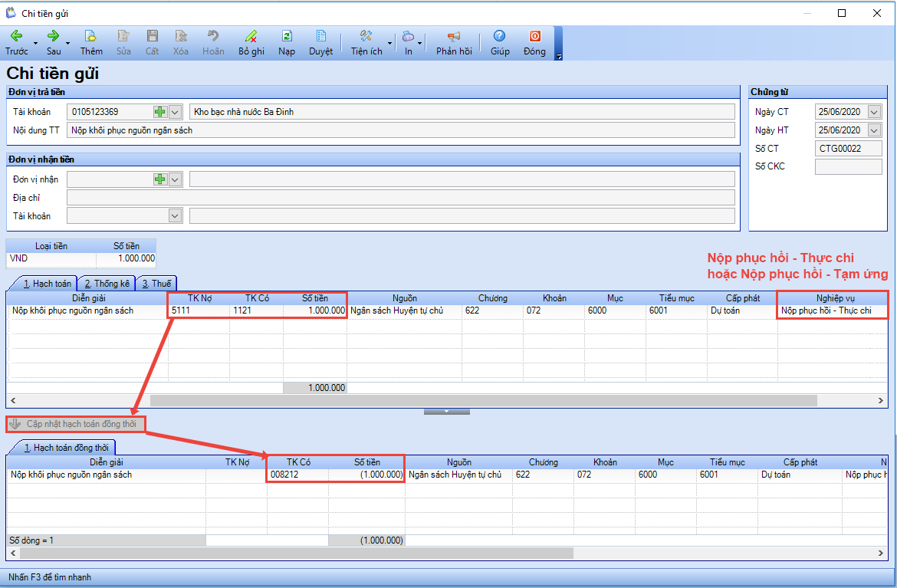
Task: Switch to 2. Thống kê tab
Action: [107, 283]
